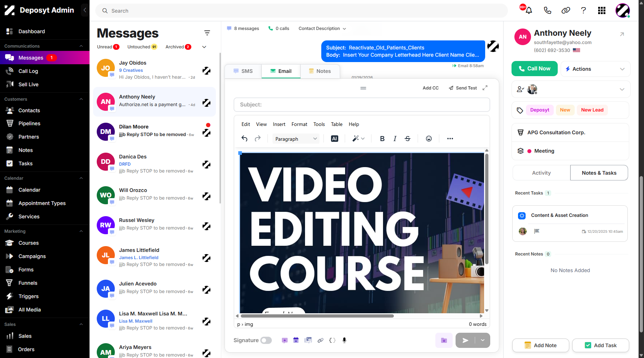This screenshot has width=644, height=358.
Task: Open the emoji picker
Action: click(x=429, y=139)
